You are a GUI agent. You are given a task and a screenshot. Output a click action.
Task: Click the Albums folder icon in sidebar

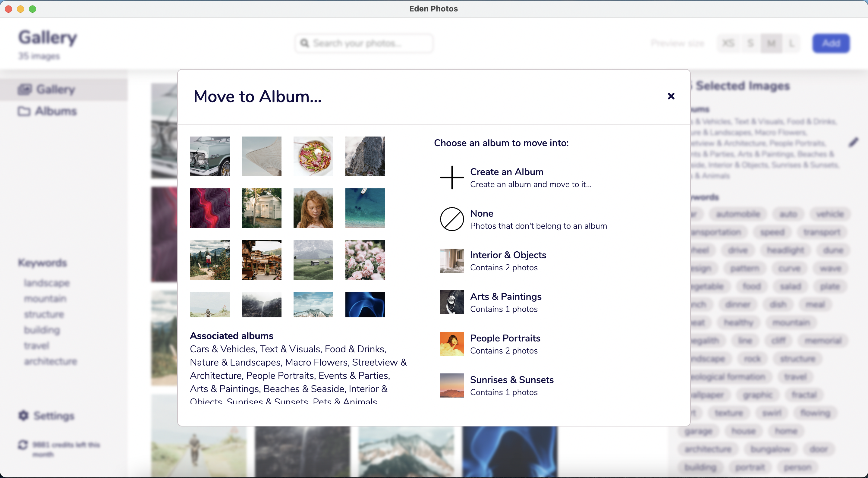click(x=24, y=111)
